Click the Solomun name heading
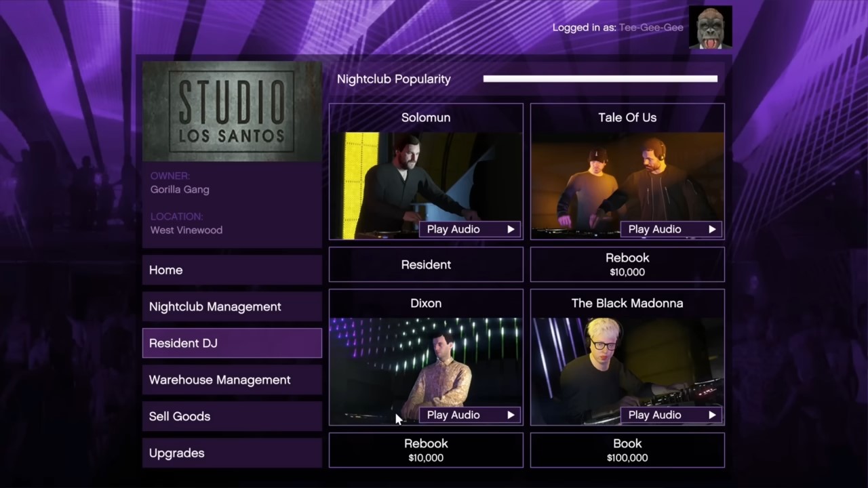868x488 pixels. 426,117
